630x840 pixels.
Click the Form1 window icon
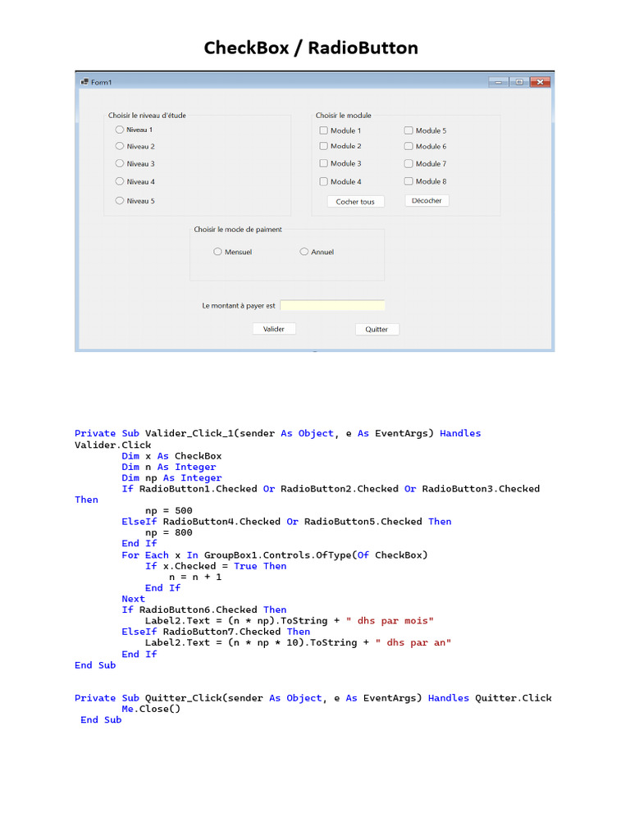[x=84, y=82]
